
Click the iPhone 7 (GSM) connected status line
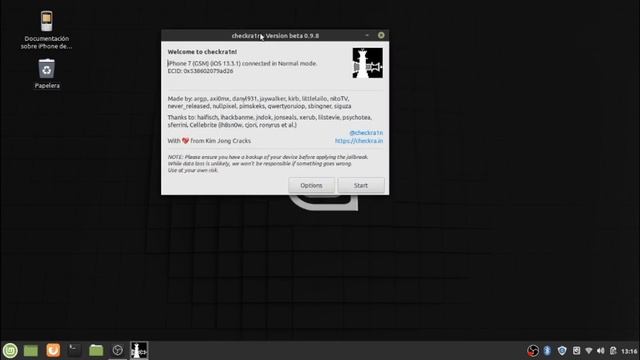point(242,64)
